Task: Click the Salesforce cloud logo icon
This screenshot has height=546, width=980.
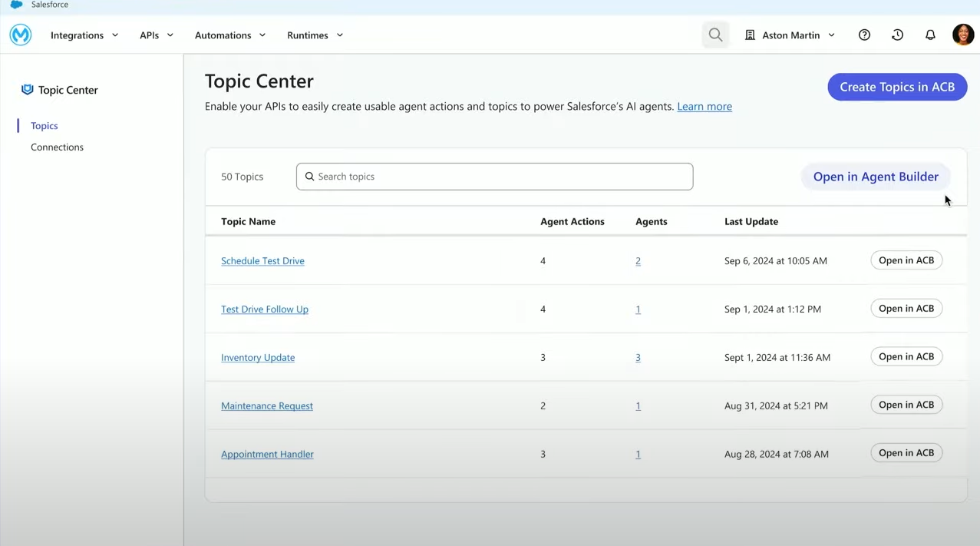Action: pos(16,5)
